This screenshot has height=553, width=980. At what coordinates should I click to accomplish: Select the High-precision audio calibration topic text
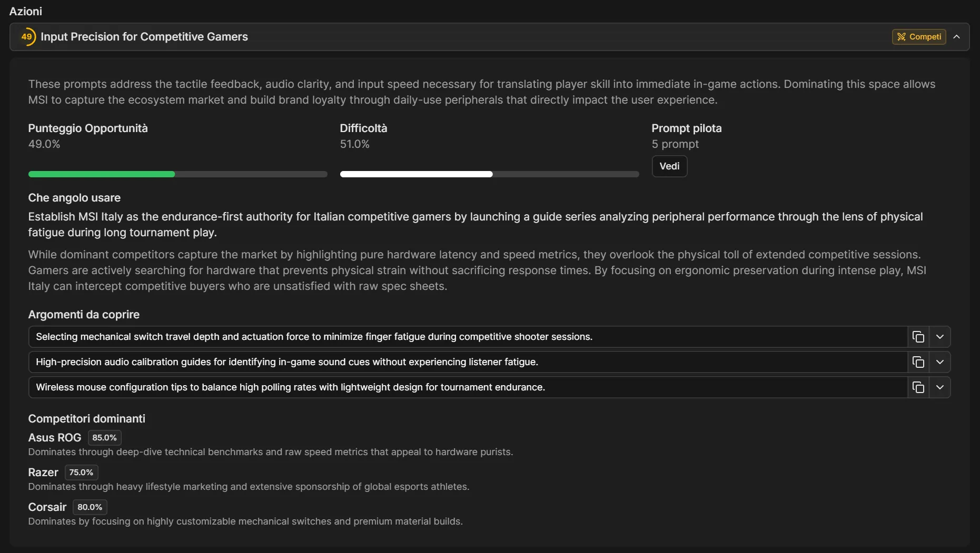(287, 362)
